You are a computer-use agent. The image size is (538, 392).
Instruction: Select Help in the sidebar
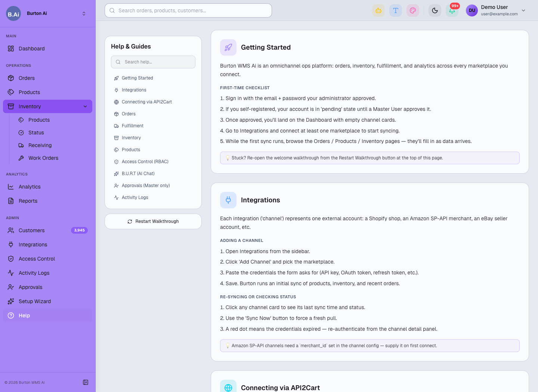coord(47,315)
